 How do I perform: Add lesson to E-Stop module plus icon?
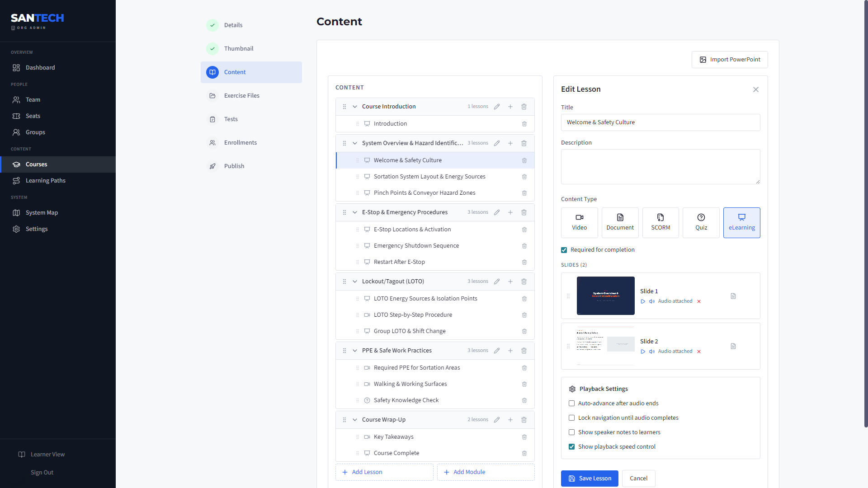[510, 212]
